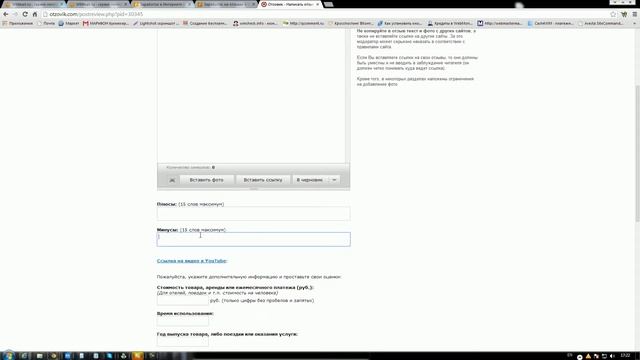
Task: Click the volume icon in system tray
Action: [612, 356]
